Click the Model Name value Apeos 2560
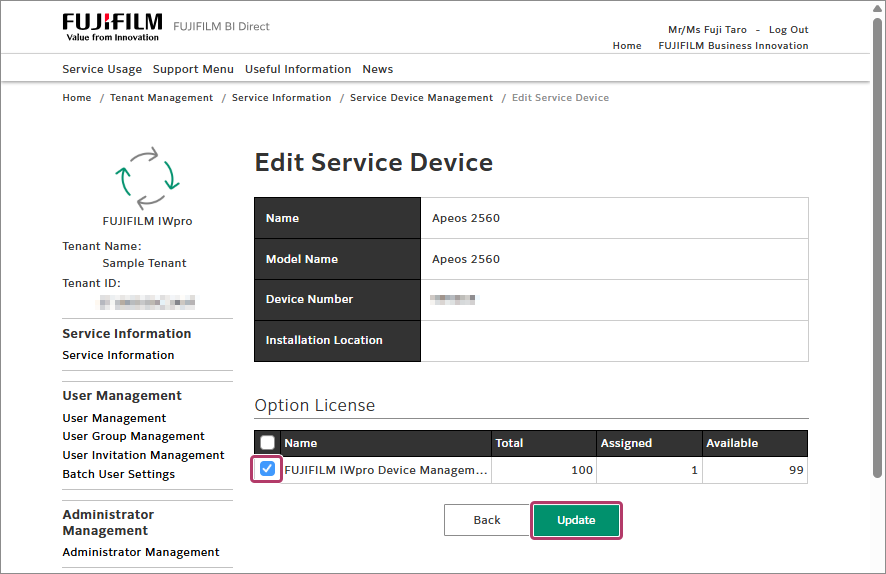Screen dimensions: 886x574 tap(466, 259)
